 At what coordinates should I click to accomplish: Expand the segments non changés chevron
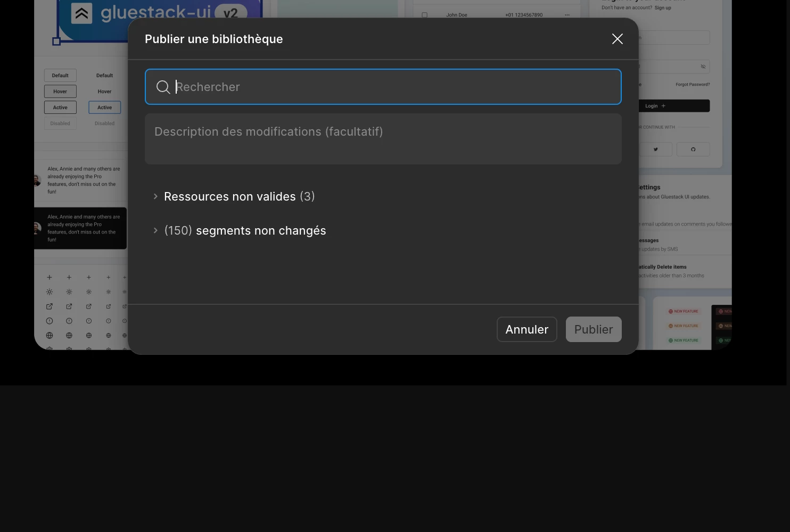tap(155, 230)
